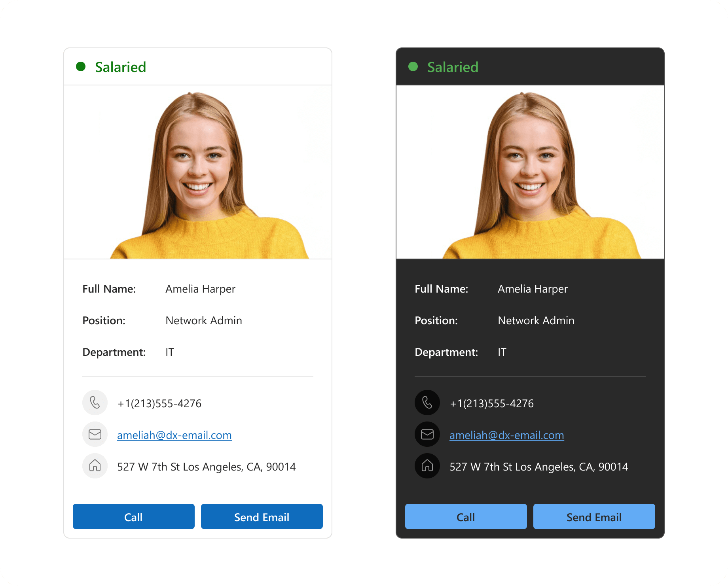
Task: Click the home address icon on the light card
Action: [95, 466]
